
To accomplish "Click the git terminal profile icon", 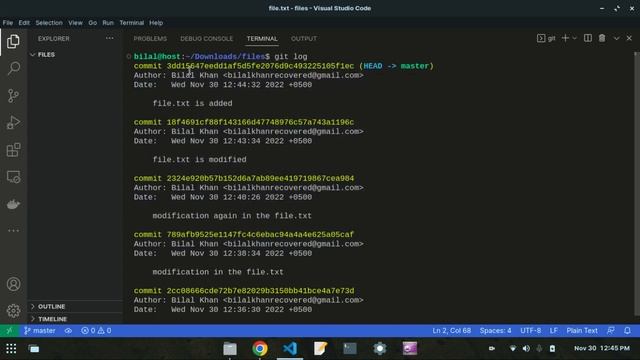I will 546,38.
